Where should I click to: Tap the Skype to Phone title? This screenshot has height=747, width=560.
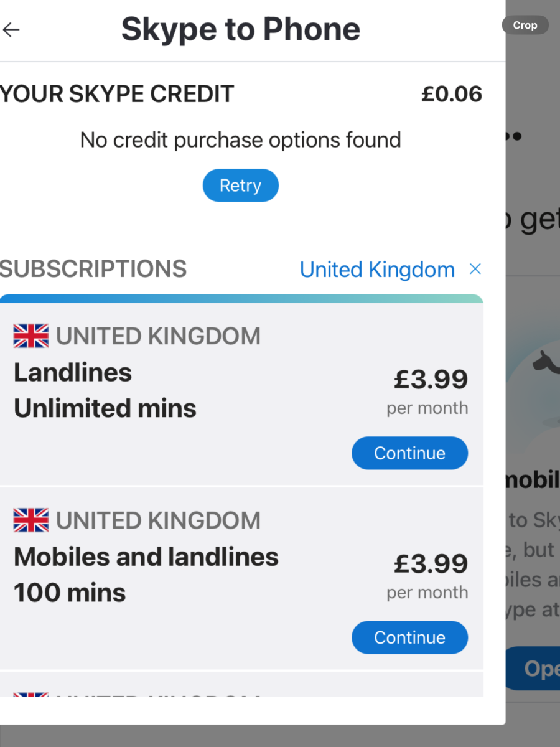pos(240,29)
